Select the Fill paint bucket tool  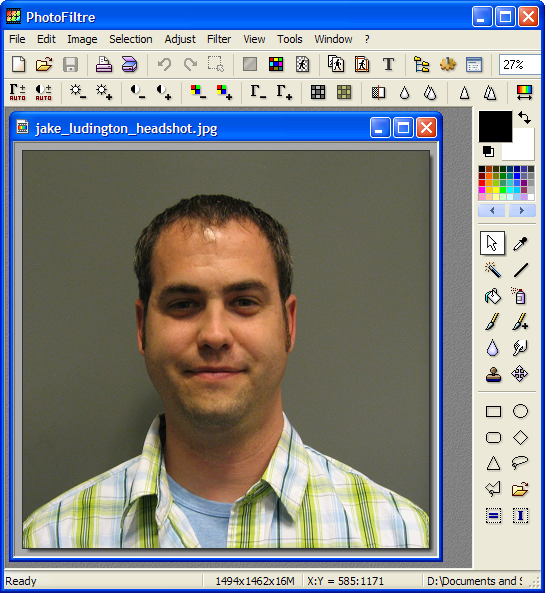(x=493, y=296)
